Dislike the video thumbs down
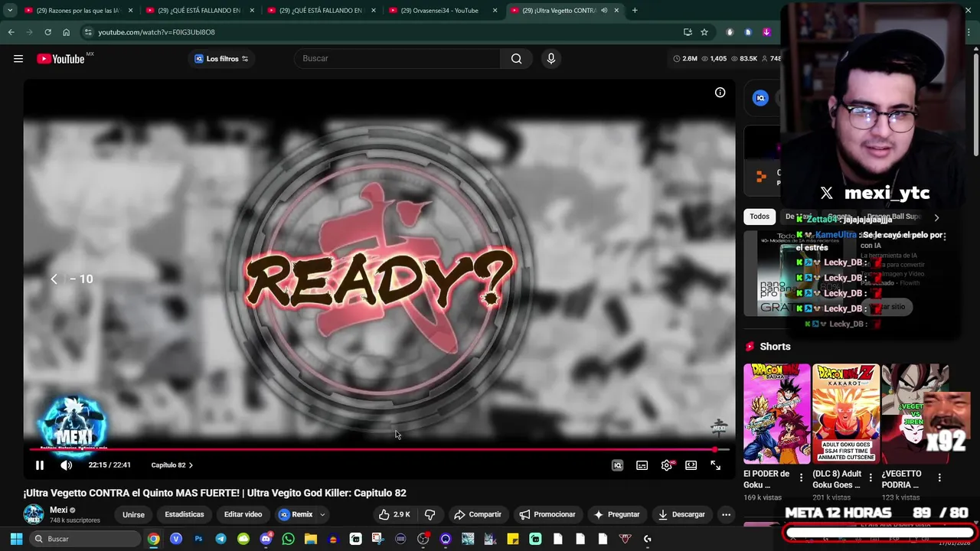This screenshot has width=980, height=551. coord(430,514)
